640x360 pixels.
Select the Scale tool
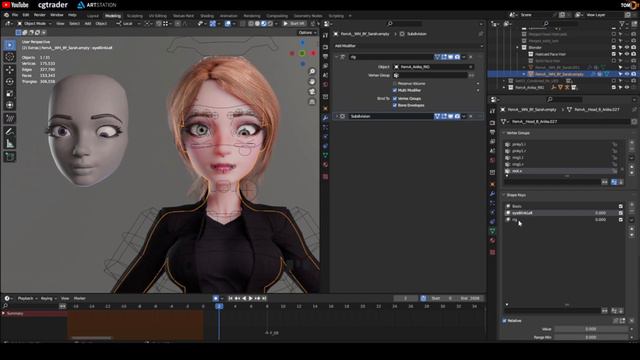[10, 93]
